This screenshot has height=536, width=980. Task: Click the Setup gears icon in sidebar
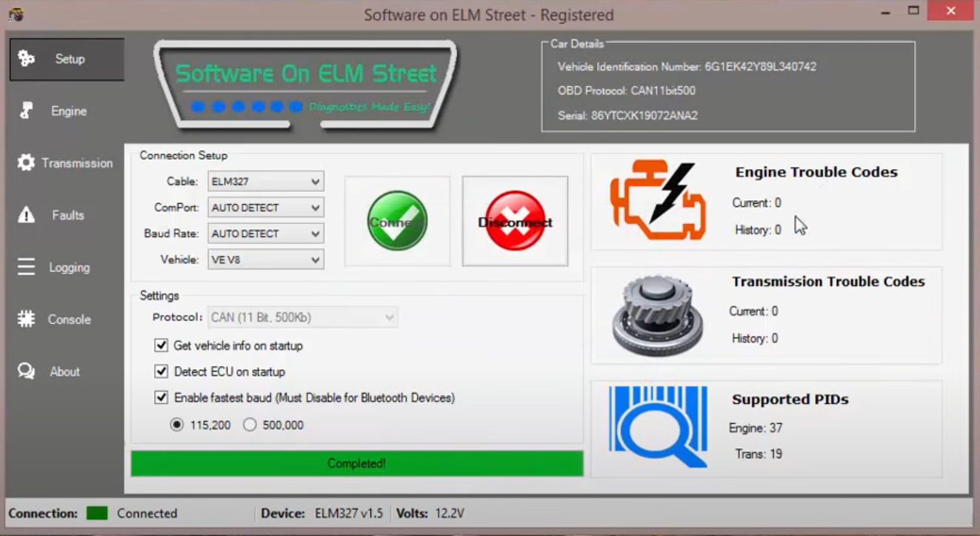(26, 59)
